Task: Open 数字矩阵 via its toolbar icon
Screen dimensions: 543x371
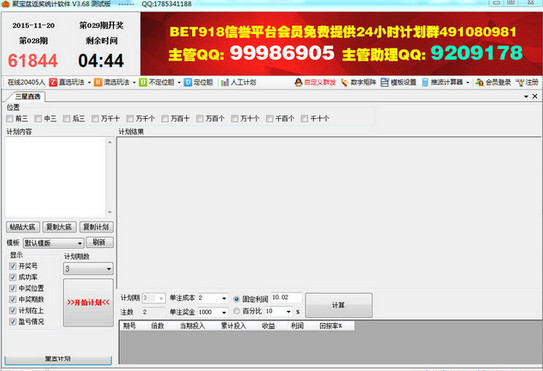Action: point(345,82)
